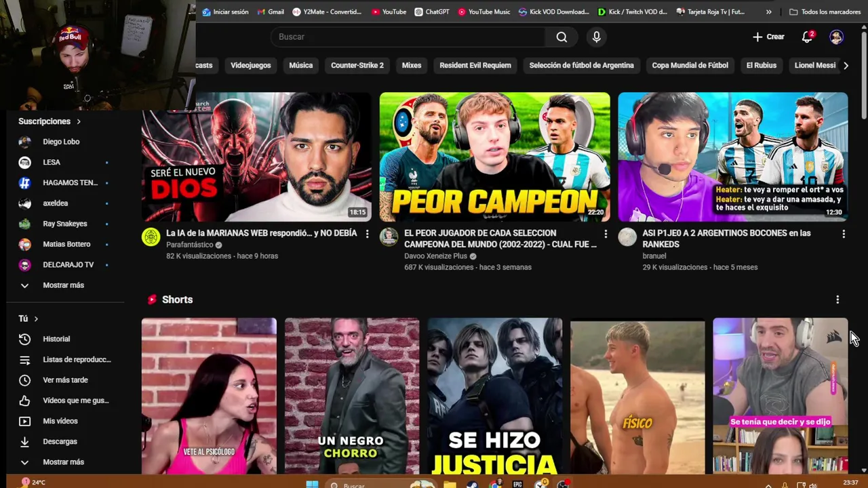The height and width of the screenshot is (488, 868).
Task: Open the Diego Lobo channel avatar
Action: click(24, 142)
